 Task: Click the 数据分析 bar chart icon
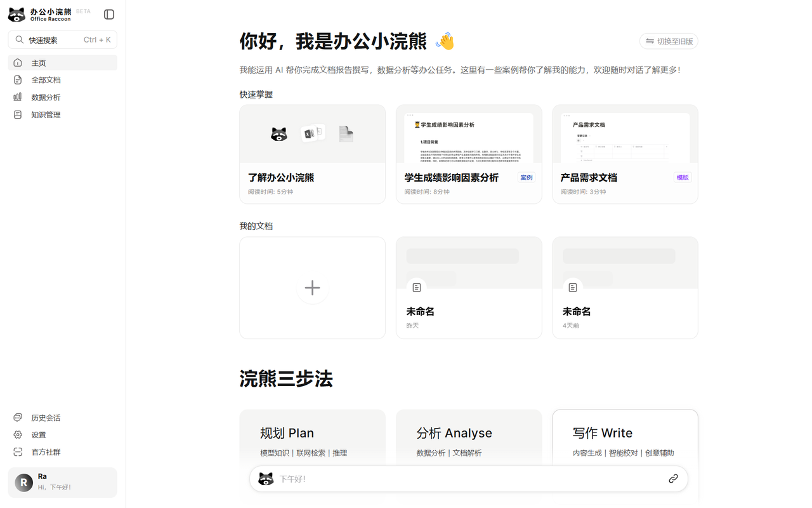point(18,97)
